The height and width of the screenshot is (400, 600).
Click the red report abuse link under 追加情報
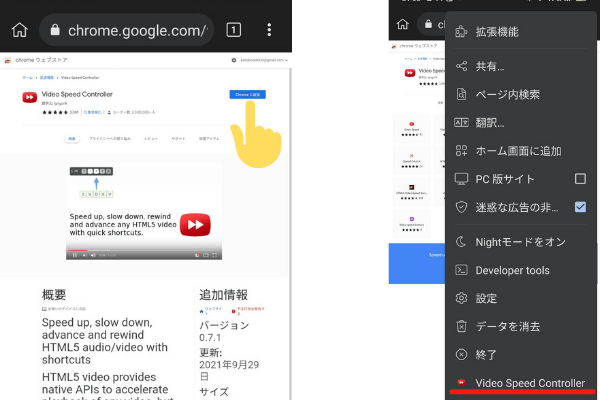pos(248,310)
